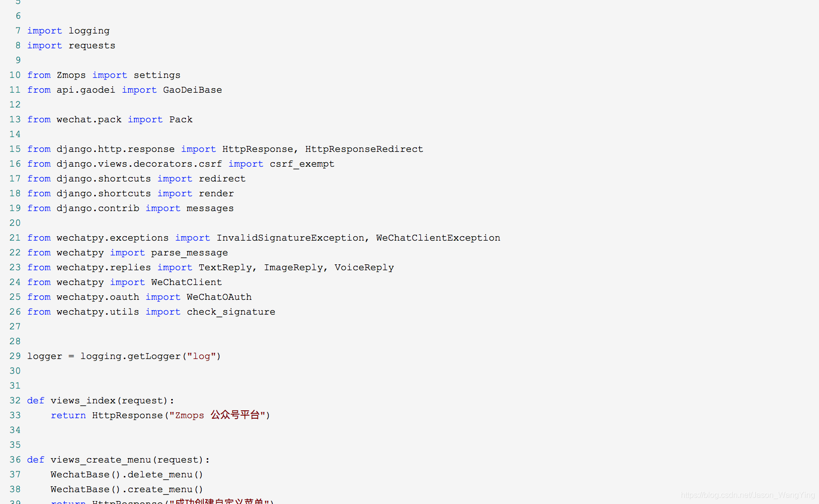Click 'django.http.response' module name
The width and height of the screenshot is (819, 504).
click(115, 149)
